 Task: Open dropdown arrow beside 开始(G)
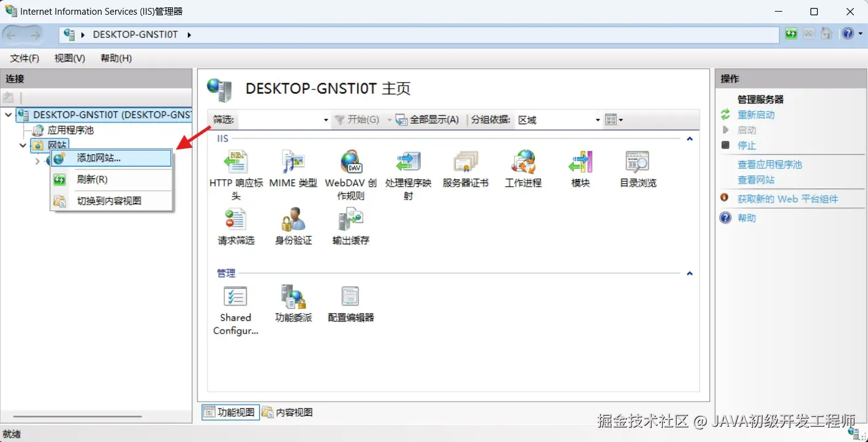[x=388, y=120]
